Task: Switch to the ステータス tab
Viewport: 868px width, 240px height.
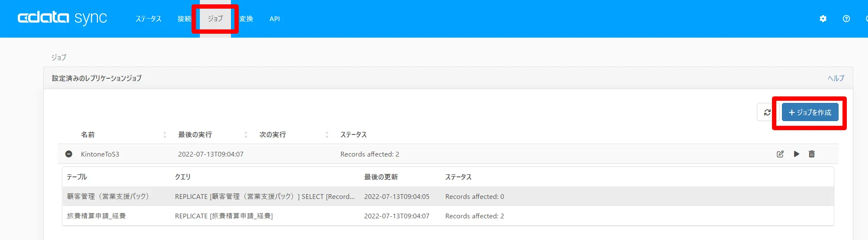Action: [148, 19]
